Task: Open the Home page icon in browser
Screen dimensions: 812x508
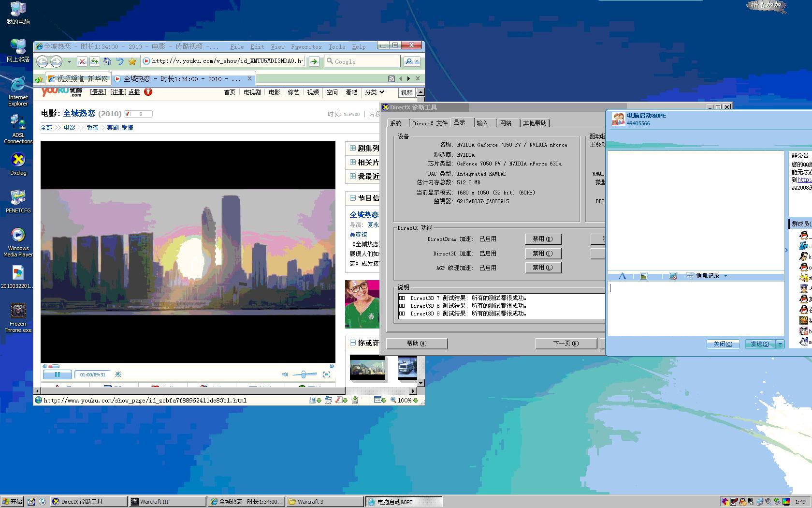Action: click(x=107, y=61)
